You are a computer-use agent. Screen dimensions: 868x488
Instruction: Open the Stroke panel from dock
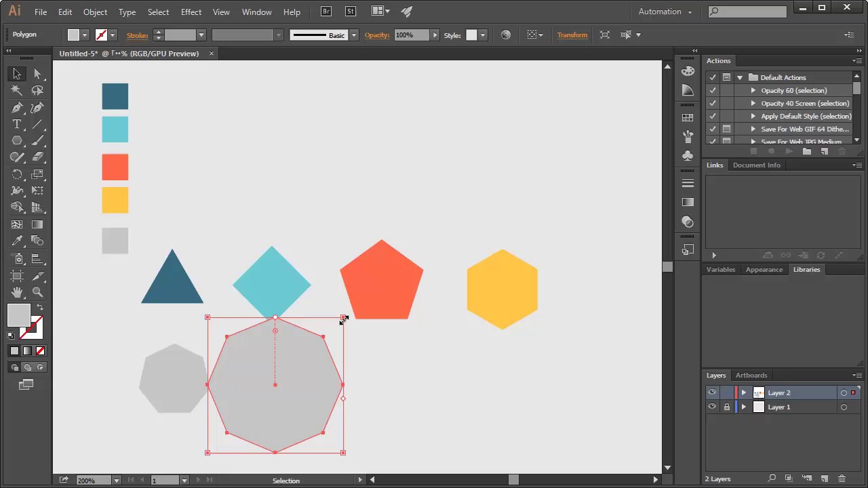click(x=688, y=183)
